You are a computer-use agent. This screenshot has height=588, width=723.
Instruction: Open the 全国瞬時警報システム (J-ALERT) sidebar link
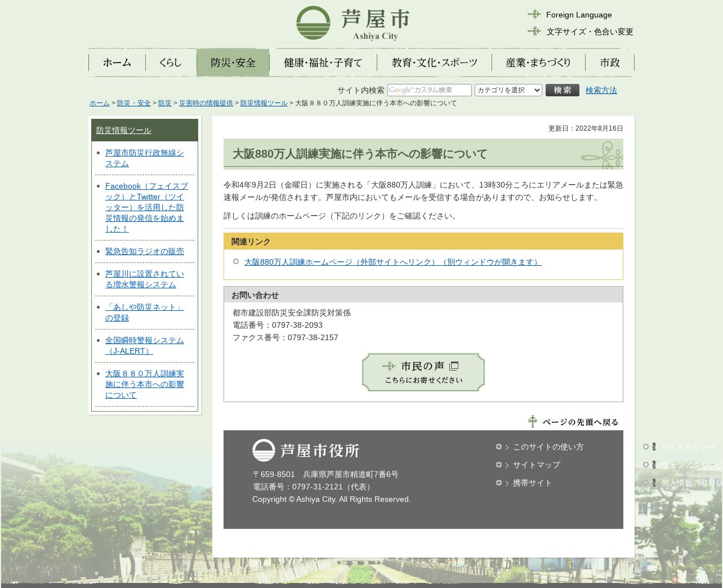(x=145, y=346)
